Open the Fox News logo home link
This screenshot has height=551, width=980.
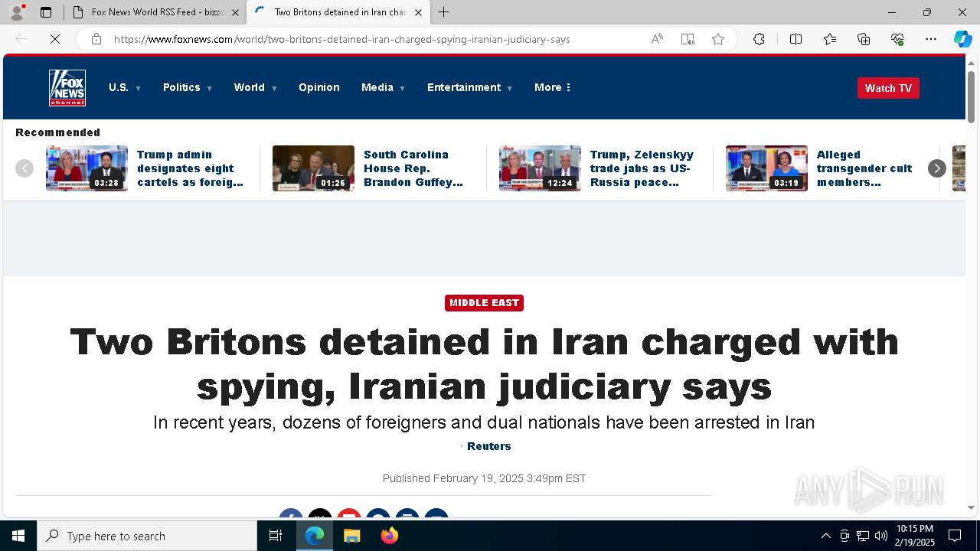pos(67,88)
